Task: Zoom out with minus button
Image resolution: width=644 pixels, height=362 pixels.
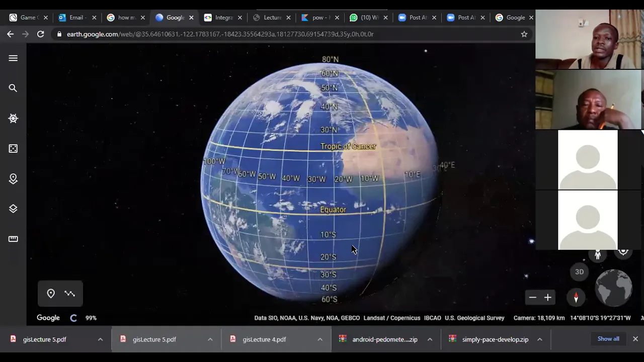Action: pos(532,298)
